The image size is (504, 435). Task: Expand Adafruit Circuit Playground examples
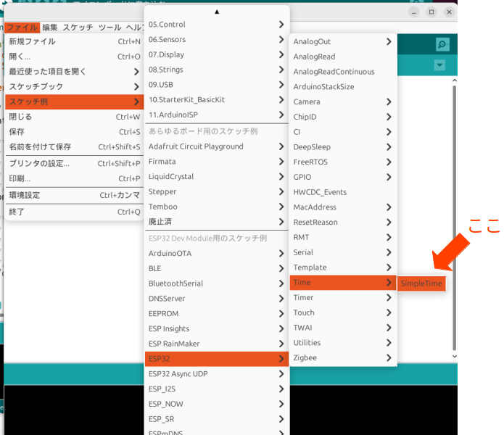(x=217, y=146)
